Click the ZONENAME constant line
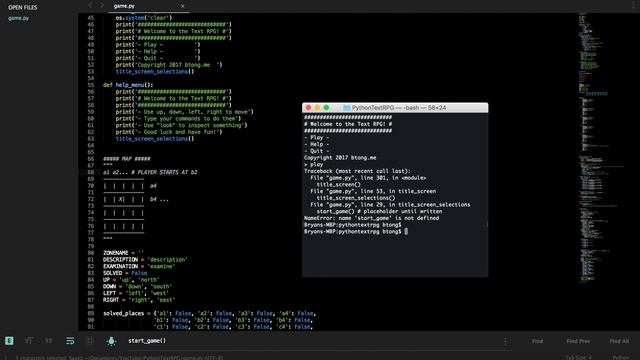Image resolution: width=640 pixels, height=360 pixels. pyautogui.click(x=123, y=253)
